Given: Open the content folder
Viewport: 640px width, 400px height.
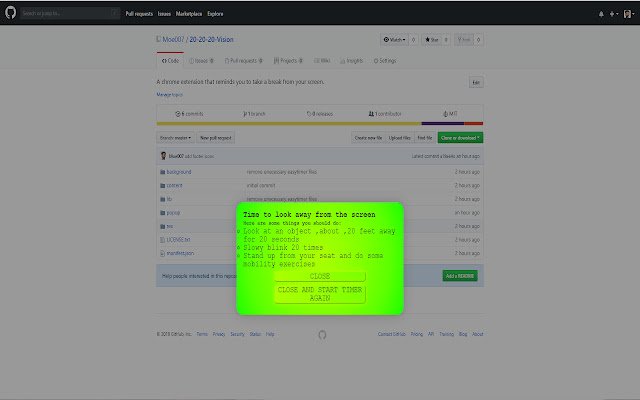Looking at the screenshot, I should [x=174, y=186].
